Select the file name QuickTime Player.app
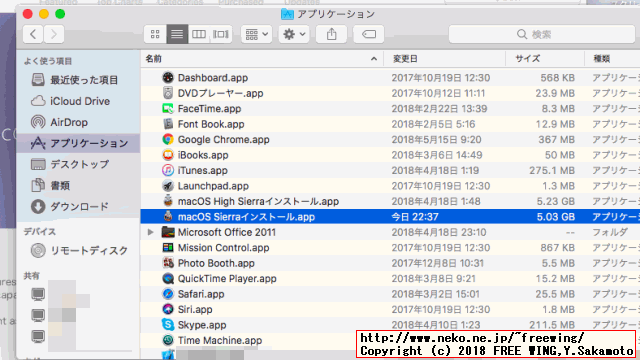 (227, 279)
